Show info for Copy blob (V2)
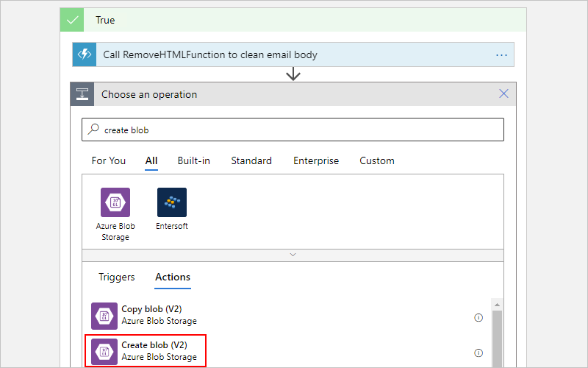The image size is (588, 368). tap(478, 318)
